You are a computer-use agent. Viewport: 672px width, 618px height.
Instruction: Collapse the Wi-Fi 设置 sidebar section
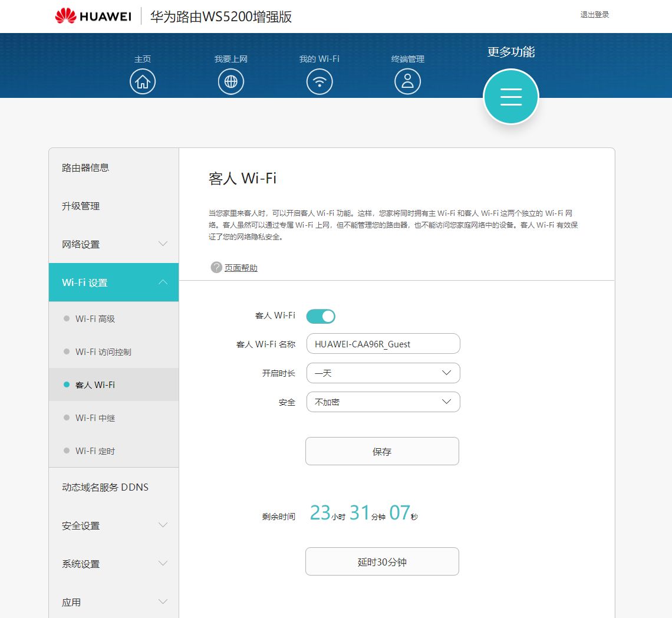(114, 282)
